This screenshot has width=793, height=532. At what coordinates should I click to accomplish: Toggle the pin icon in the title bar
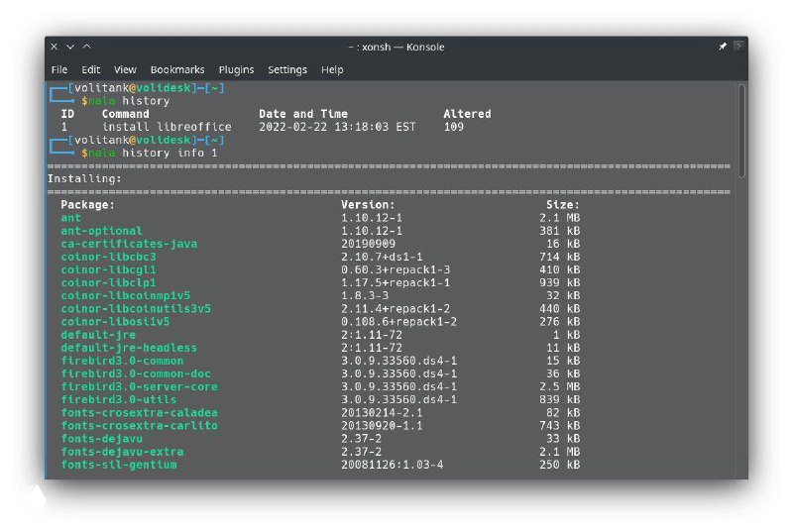[723, 47]
